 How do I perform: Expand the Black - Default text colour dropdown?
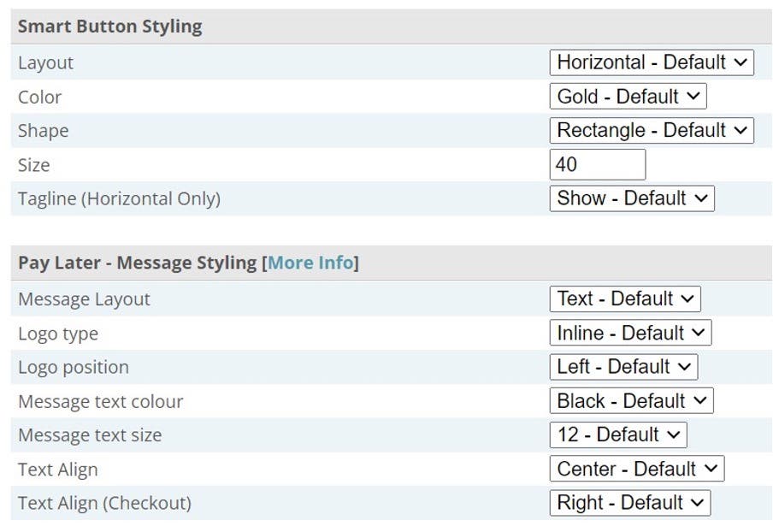pyautogui.click(x=630, y=401)
